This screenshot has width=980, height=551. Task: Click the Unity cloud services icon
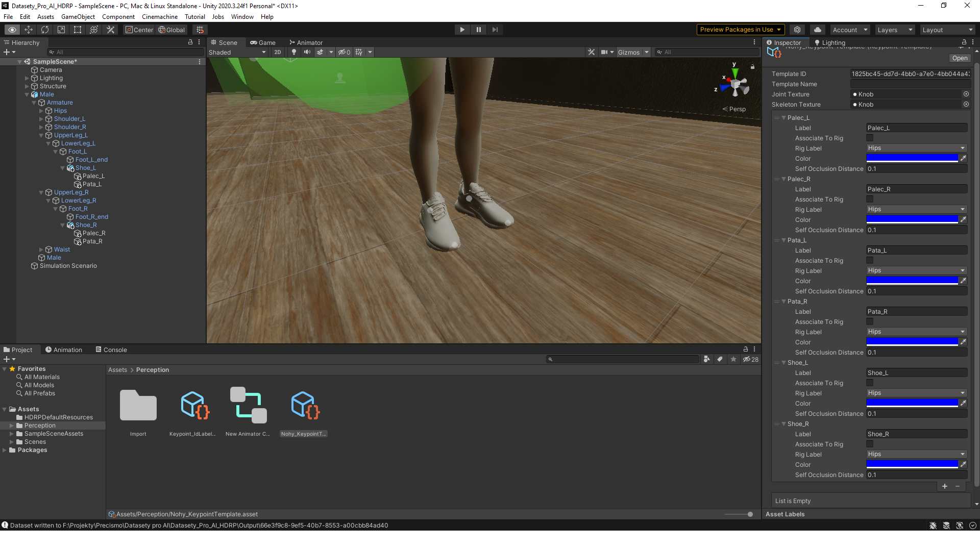tap(817, 30)
